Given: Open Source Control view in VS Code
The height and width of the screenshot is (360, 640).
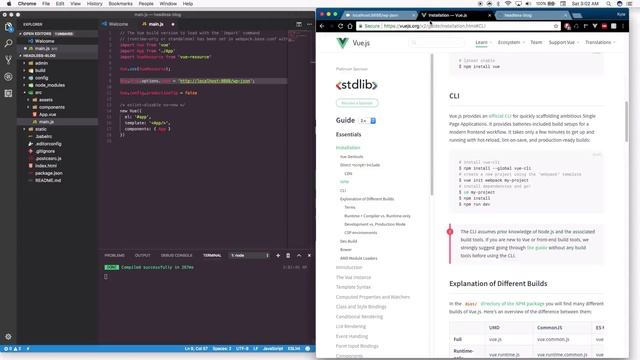Looking at the screenshot, I should 8,60.
